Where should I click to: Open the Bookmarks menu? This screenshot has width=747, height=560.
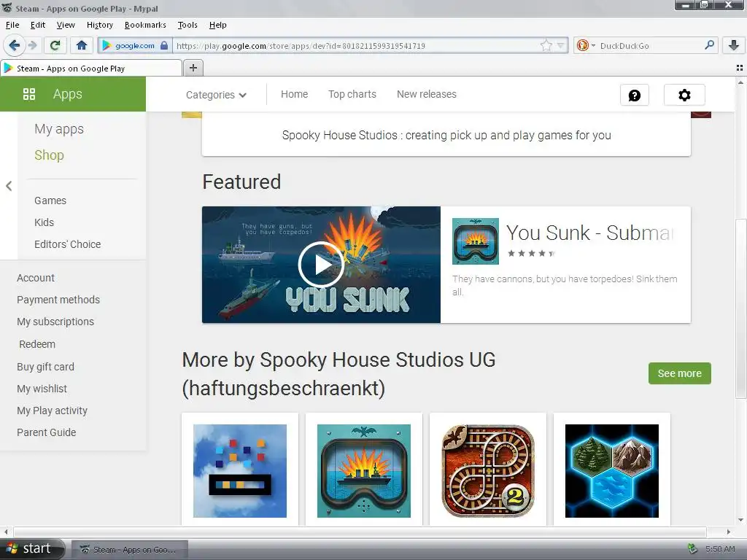tap(145, 25)
